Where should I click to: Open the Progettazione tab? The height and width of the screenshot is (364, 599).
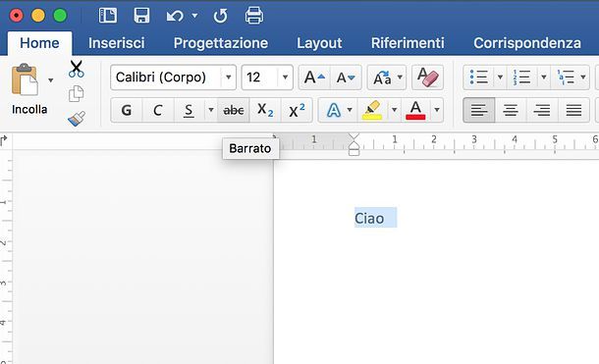pos(221,43)
